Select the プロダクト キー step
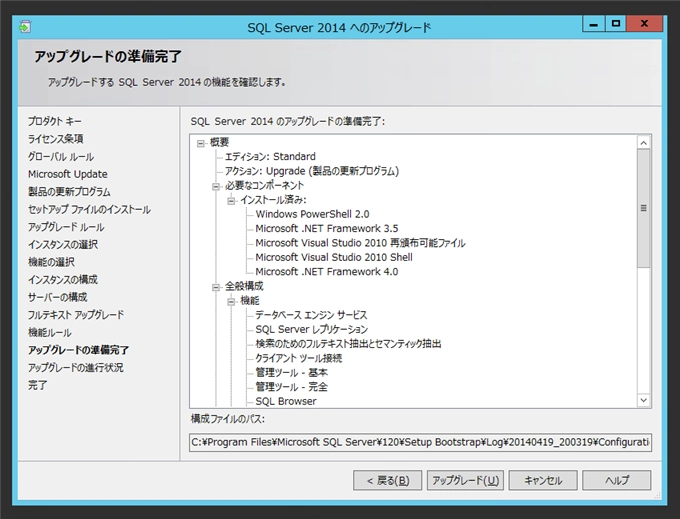680x519 pixels. tap(55, 121)
